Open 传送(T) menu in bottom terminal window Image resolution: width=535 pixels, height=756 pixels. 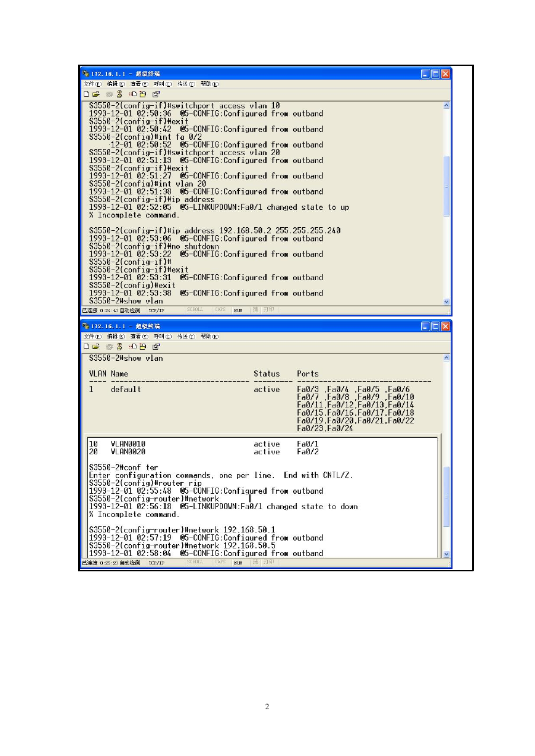(x=187, y=337)
